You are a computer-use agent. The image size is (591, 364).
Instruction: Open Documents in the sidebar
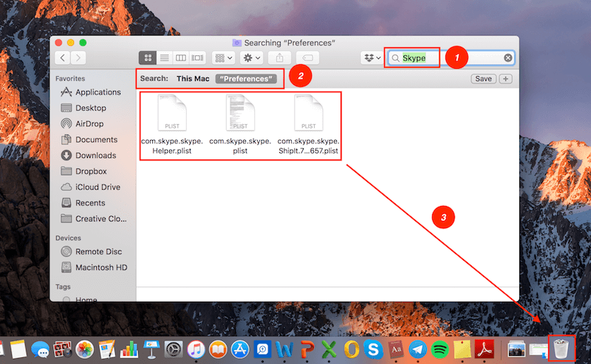click(91, 140)
